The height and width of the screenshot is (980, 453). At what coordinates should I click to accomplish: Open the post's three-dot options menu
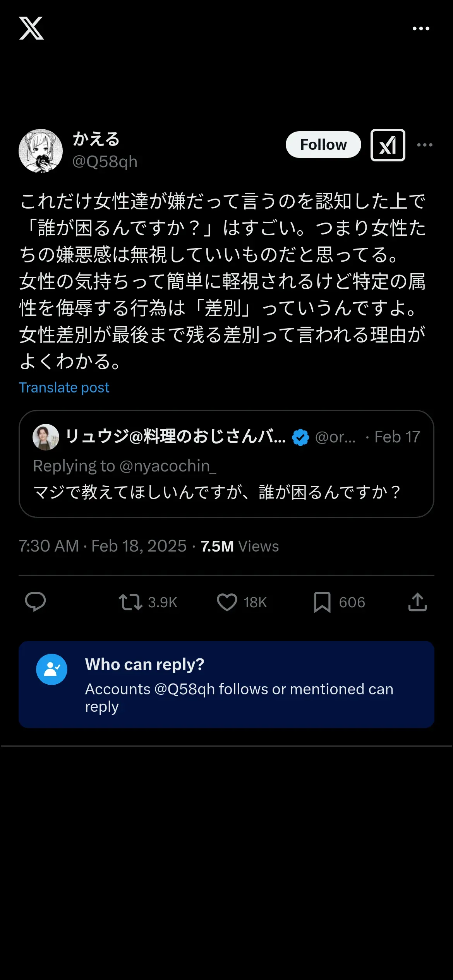pyautogui.click(x=425, y=145)
